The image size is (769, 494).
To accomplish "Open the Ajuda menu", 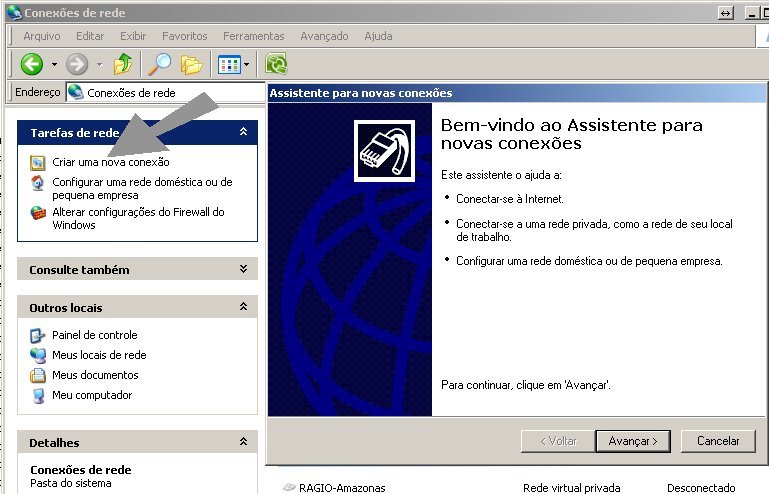I will coord(378,36).
